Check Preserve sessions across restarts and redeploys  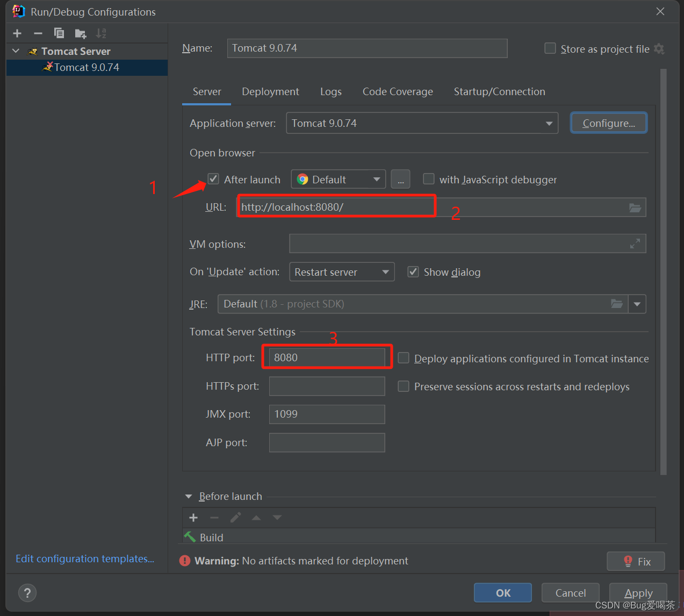pyautogui.click(x=404, y=386)
